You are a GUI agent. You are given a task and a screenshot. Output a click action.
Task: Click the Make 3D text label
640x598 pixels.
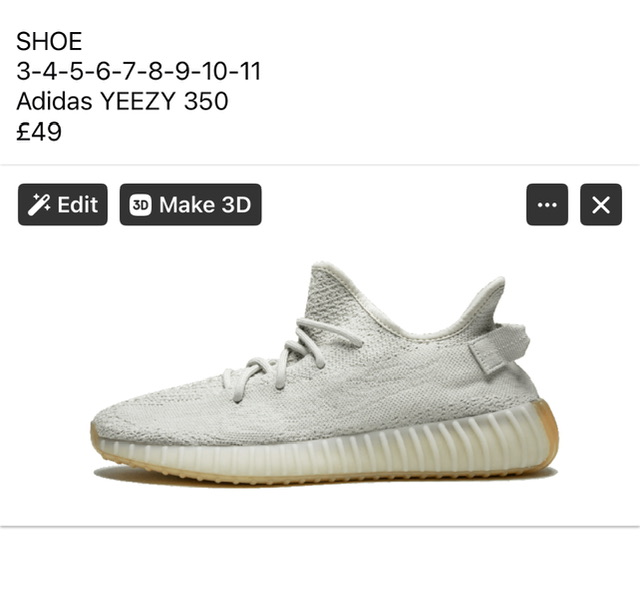pyautogui.click(x=205, y=205)
